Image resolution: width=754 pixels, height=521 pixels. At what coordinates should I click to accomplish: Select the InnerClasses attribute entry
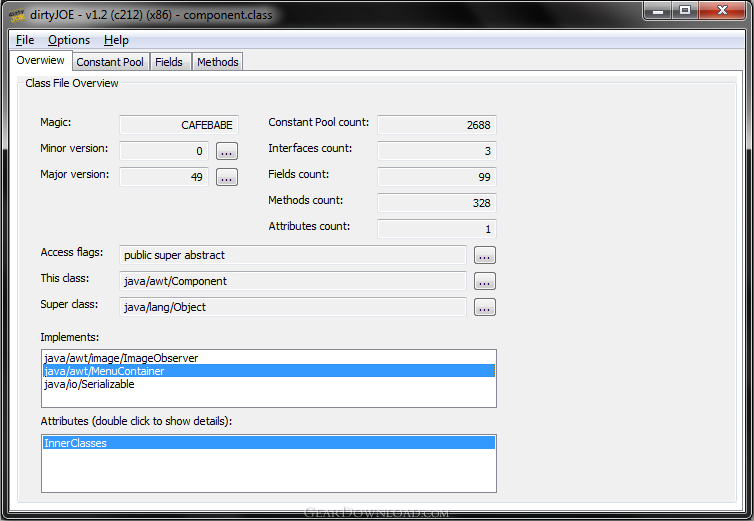(x=269, y=443)
